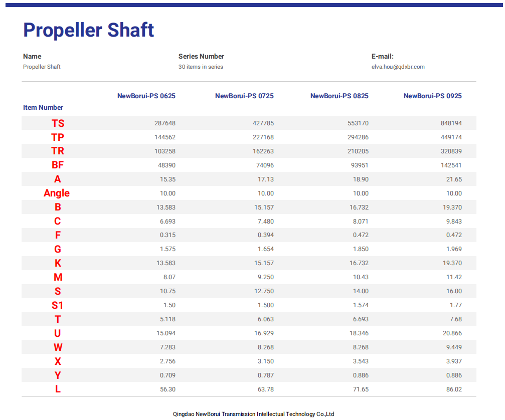Click G row value 1.850
The image size is (505, 420).
(x=361, y=249)
